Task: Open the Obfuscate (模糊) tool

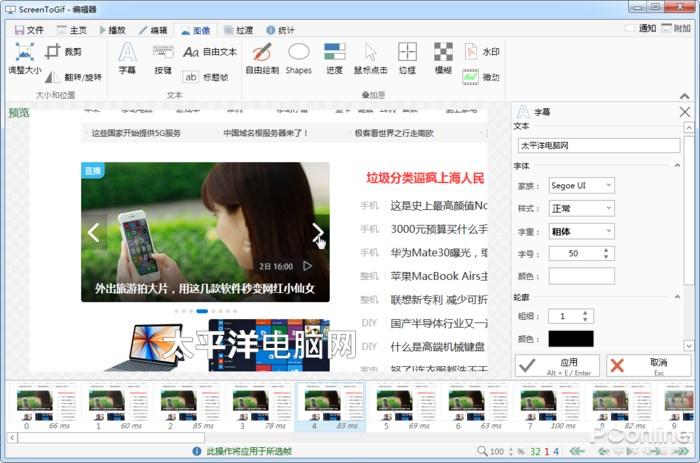Action: [443, 58]
